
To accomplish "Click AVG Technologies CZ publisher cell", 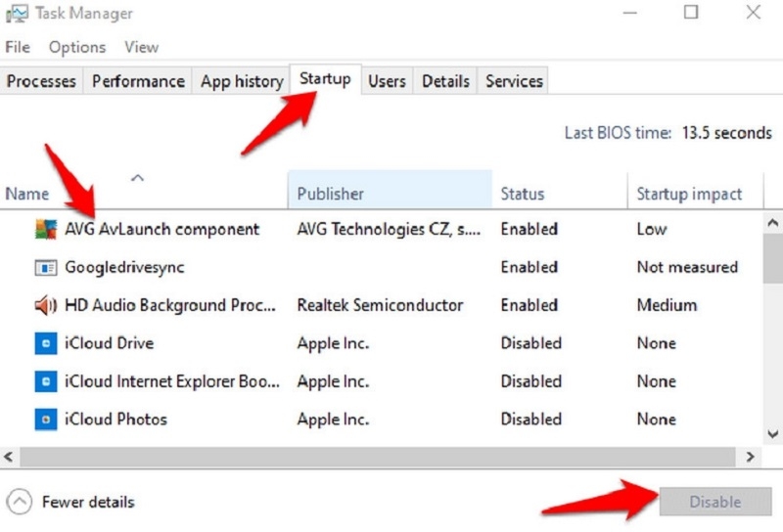I will click(389, 229).
